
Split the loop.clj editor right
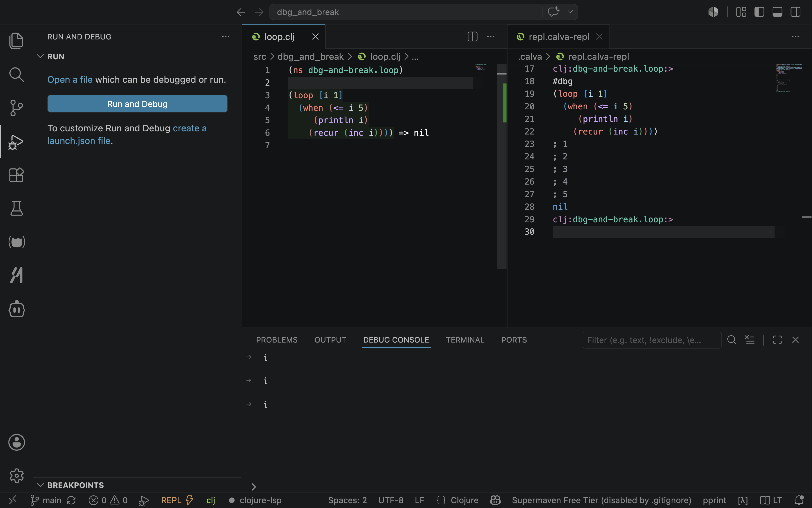(472, 36)
